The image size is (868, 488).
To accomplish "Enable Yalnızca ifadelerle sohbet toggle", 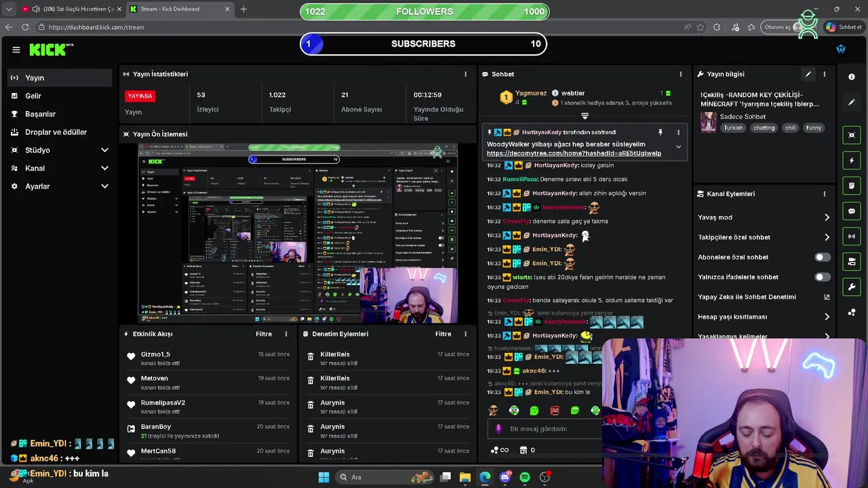I will pyautogui.click(x=822, y=277).
